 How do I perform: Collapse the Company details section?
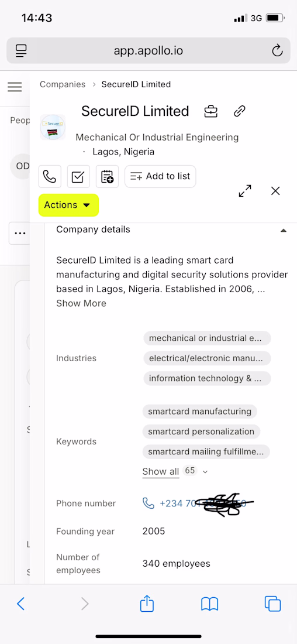point(283,231)
